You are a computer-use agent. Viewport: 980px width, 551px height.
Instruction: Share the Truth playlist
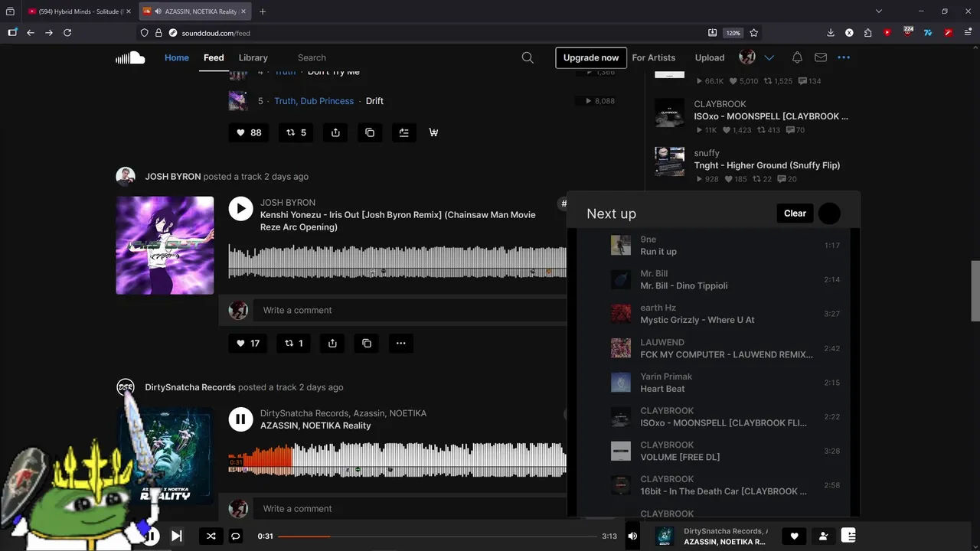[x=335, y=132]
